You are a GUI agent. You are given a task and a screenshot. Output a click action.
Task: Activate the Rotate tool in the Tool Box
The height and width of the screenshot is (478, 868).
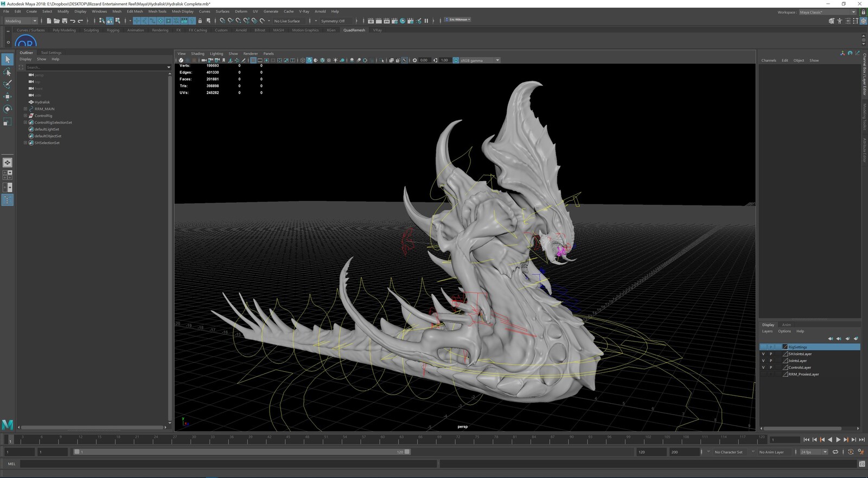tap(7, 109)
